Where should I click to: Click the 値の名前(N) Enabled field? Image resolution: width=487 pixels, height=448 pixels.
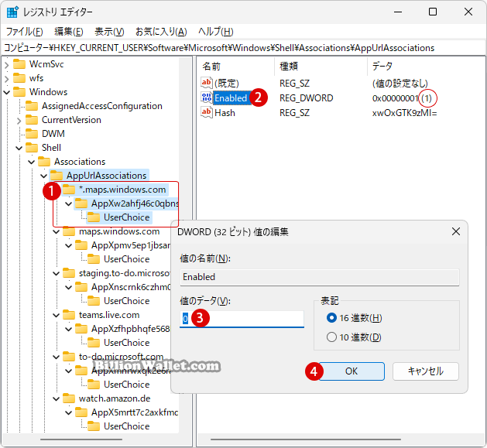pyautogui.click(x=320, y=277)
